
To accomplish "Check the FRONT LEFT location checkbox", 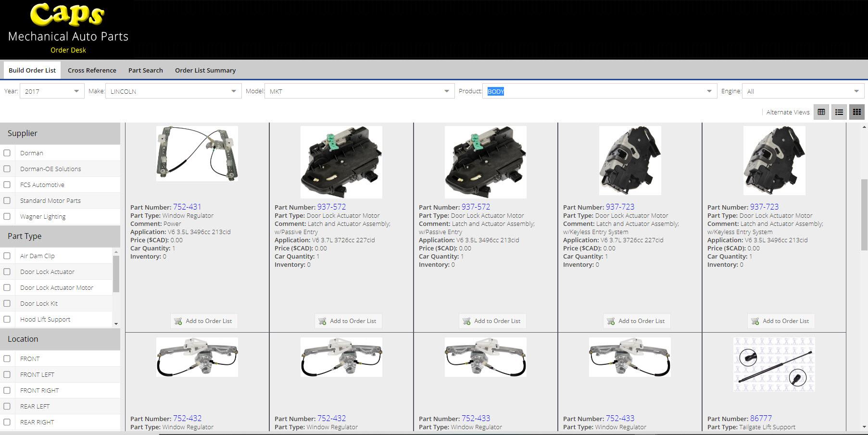I will pos(7,374).
